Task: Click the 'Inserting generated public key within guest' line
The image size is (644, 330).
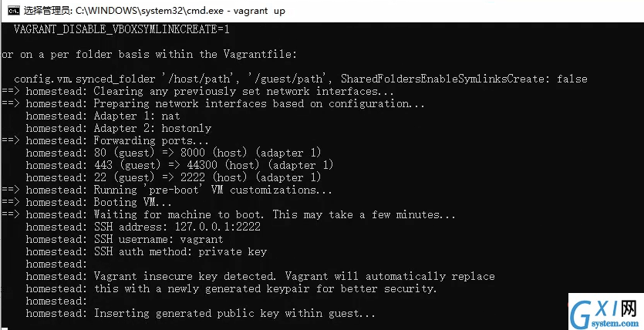Action: 201,313
